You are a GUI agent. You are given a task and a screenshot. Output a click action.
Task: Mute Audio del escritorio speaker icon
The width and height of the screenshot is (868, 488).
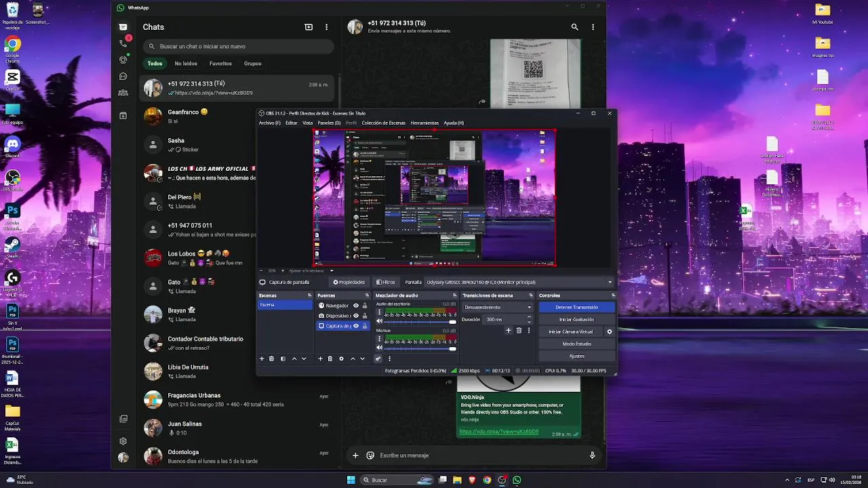(379, 321)
